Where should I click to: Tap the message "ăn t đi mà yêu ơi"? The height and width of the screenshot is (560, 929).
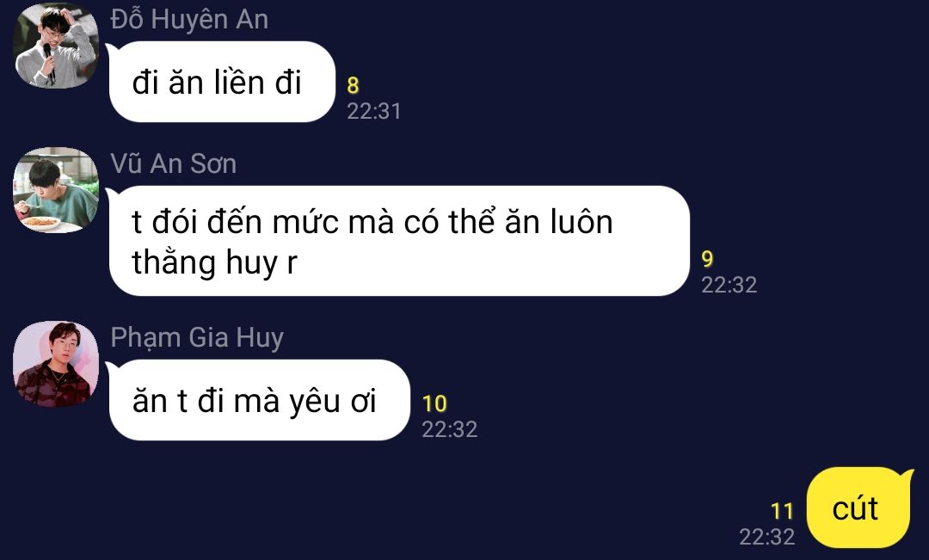260,400
